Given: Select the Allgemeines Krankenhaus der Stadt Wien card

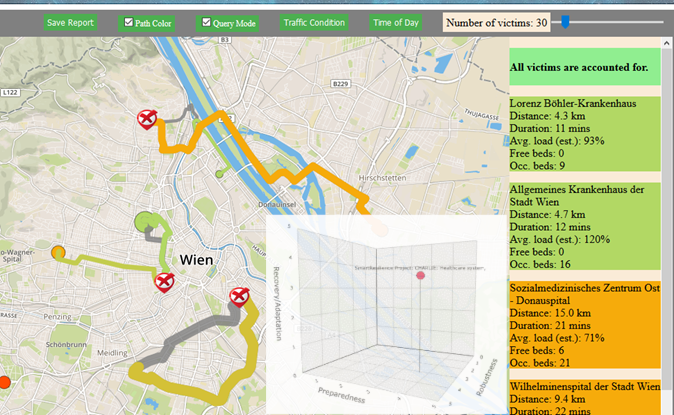Looking at the screenshot, I should [x=585, y=226].
